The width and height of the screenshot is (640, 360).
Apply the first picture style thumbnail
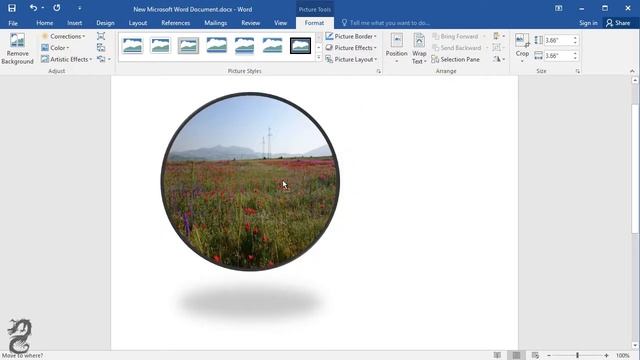[x=133, y=46]
